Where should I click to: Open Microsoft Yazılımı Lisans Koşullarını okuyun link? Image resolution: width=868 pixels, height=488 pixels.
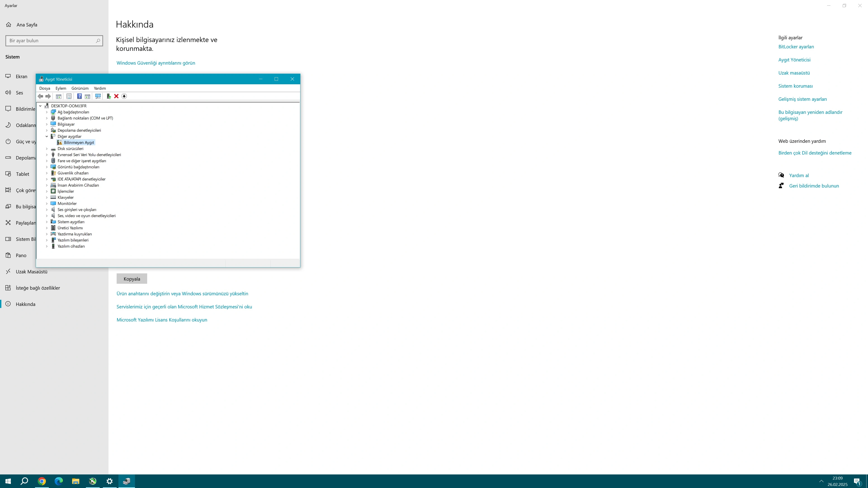pos(162,320)
